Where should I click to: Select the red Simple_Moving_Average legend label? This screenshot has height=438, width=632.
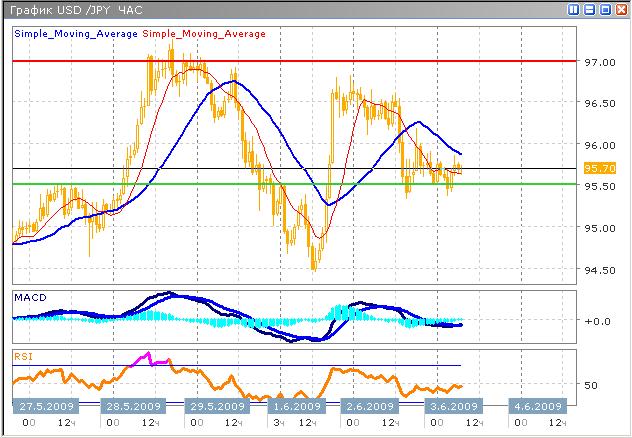[x=205, y=34]
